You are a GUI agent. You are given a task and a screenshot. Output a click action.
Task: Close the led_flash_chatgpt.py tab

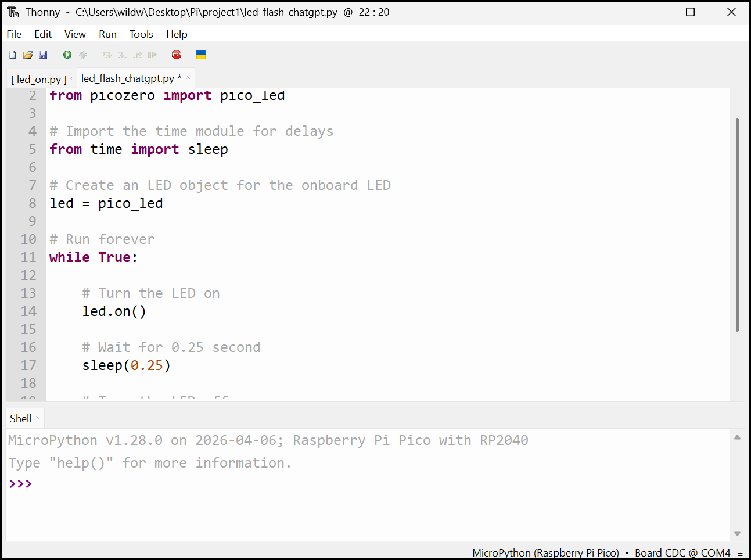[x=188, y=77]
